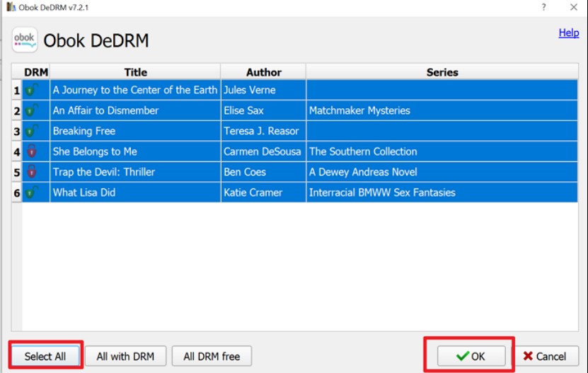Select title 'Trap the Devil: Thriller'
588x373 pixels.
[x=135, y=172]
